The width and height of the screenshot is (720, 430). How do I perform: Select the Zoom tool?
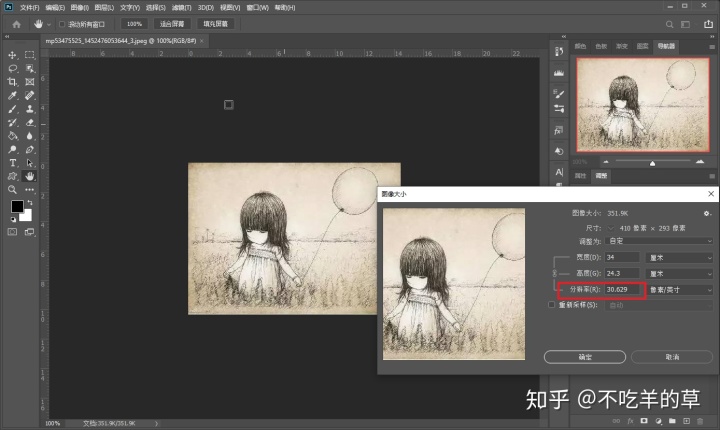click(x=12, y=189)
